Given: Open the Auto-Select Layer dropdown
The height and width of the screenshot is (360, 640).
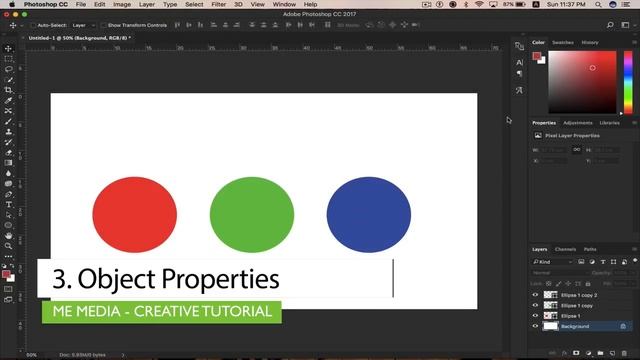Looking at the screenshot, I should point(83,25).
